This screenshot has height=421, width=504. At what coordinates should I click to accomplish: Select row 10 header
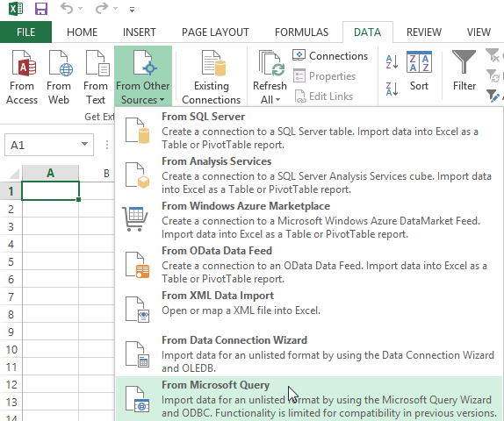click(11, 349)
